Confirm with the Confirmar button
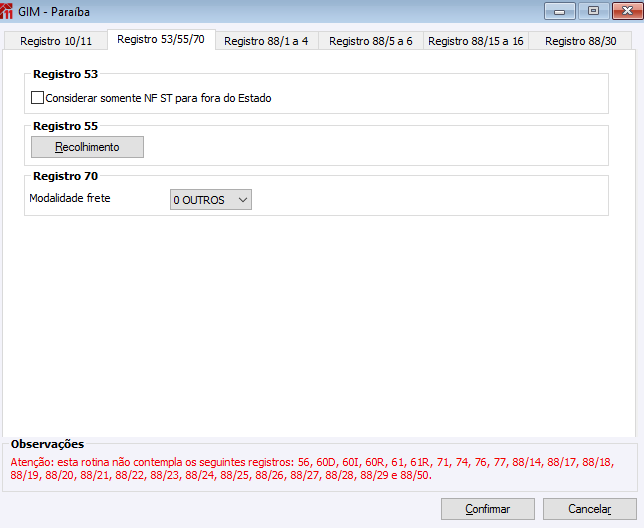644x528 pixels. pyautogui.click(x=488, y=509)
